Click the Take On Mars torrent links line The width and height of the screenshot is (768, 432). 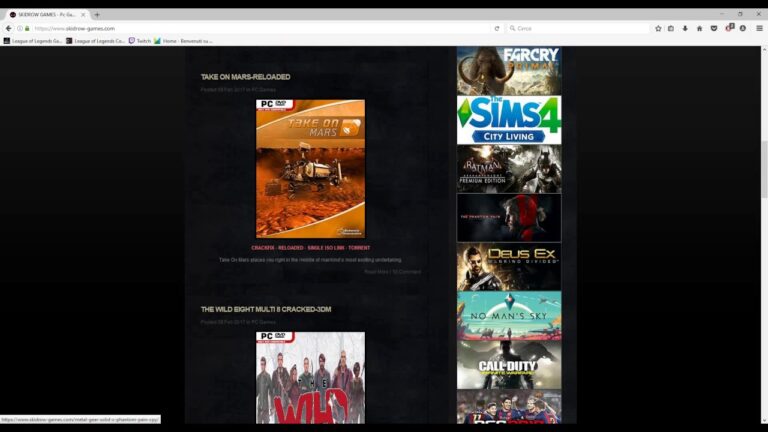pos(311,248)
